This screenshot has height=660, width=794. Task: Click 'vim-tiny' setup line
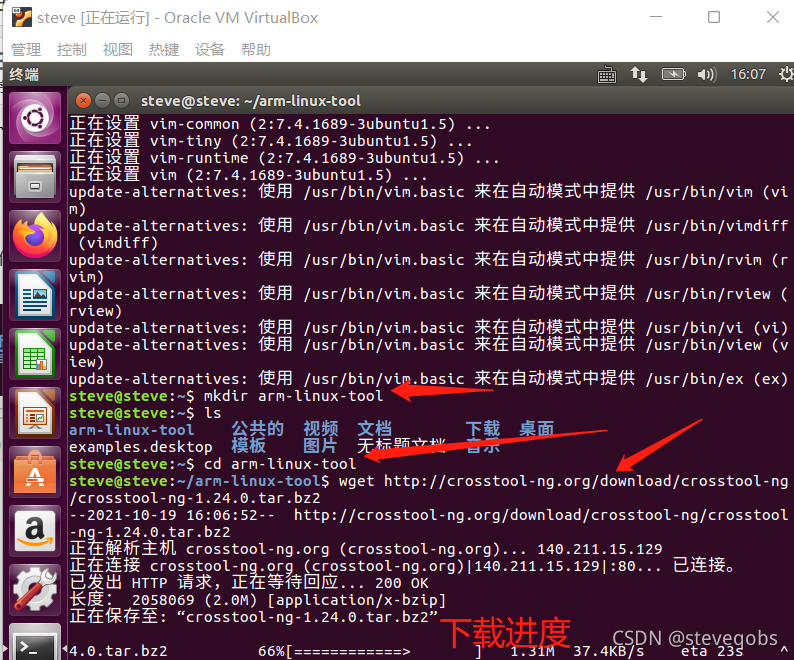[271, 141]
